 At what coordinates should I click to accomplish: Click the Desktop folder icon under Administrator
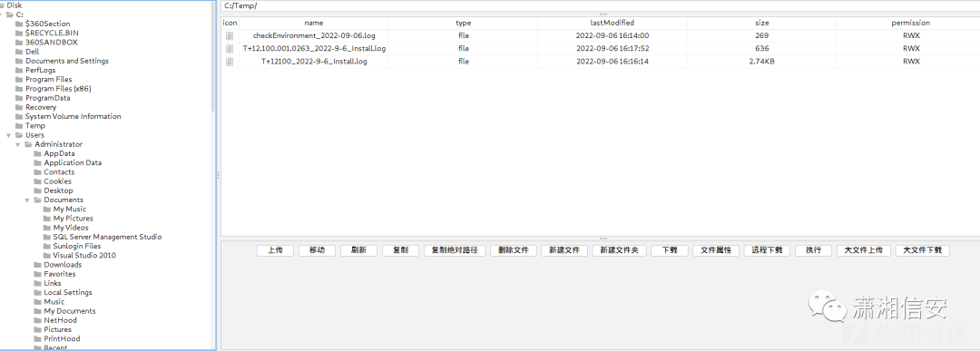pos(37,190)
